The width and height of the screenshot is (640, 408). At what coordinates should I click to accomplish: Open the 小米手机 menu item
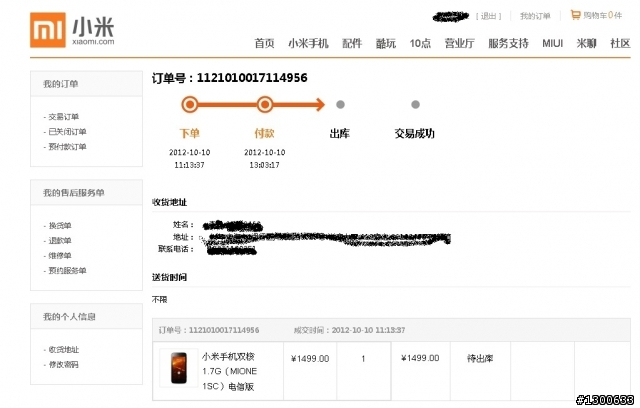tap(308, 43)
